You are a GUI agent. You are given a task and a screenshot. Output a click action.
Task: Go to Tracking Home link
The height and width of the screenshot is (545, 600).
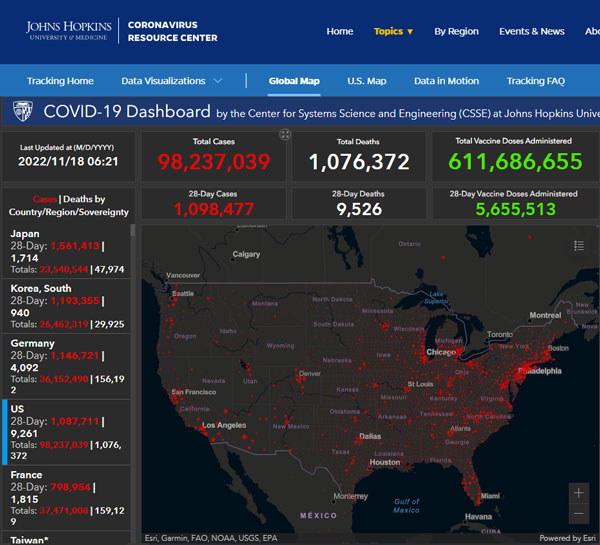pos(60,81)
